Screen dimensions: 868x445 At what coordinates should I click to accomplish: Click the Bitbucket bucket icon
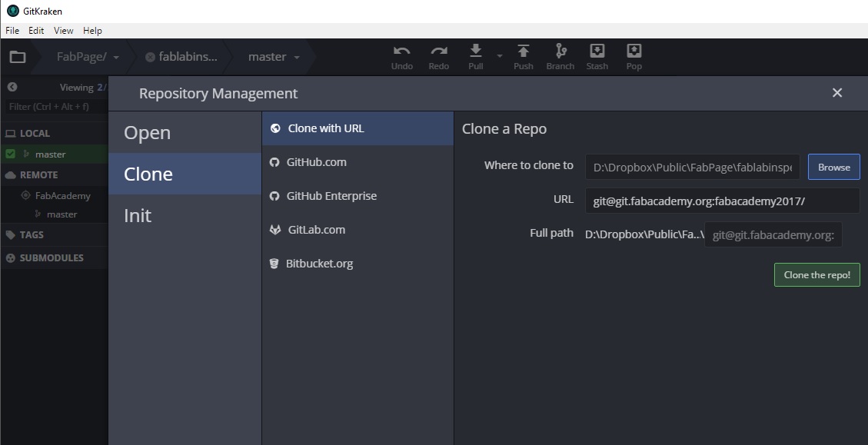pos(274,264)
